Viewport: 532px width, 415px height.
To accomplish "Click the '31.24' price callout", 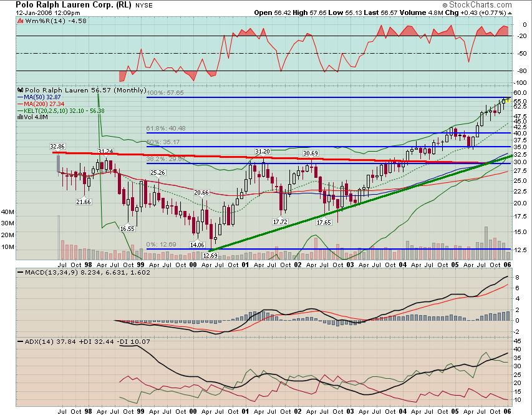I will coord(105,151).
